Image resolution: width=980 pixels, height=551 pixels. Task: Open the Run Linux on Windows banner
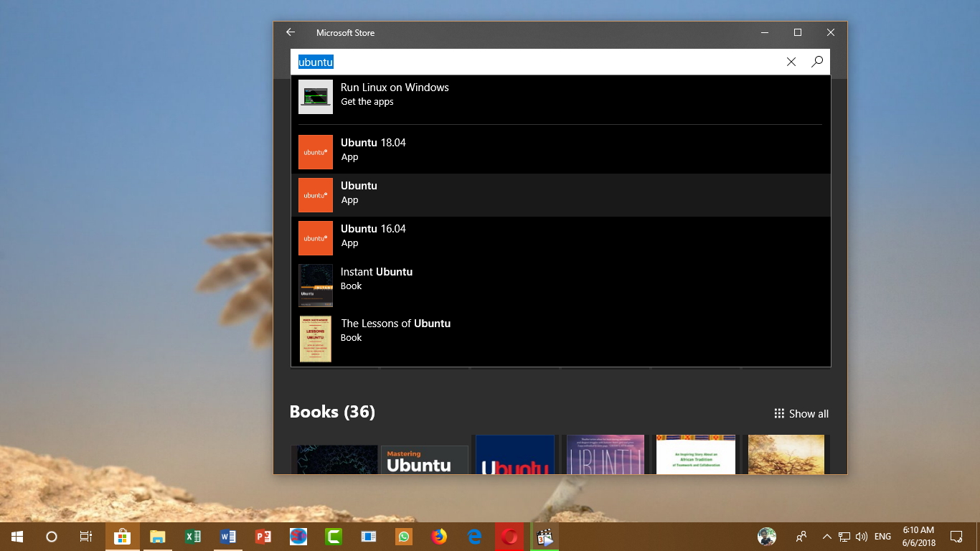click(x=430, y=94)
